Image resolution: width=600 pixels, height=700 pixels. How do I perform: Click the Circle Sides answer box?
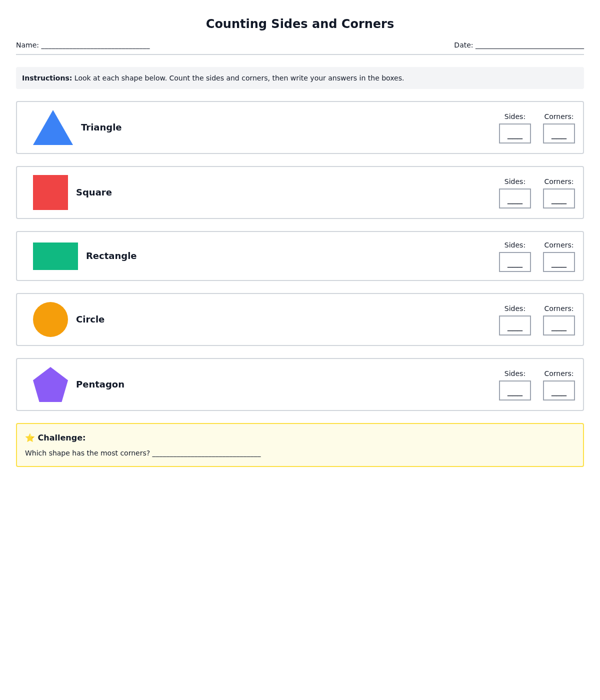point(514,325)
